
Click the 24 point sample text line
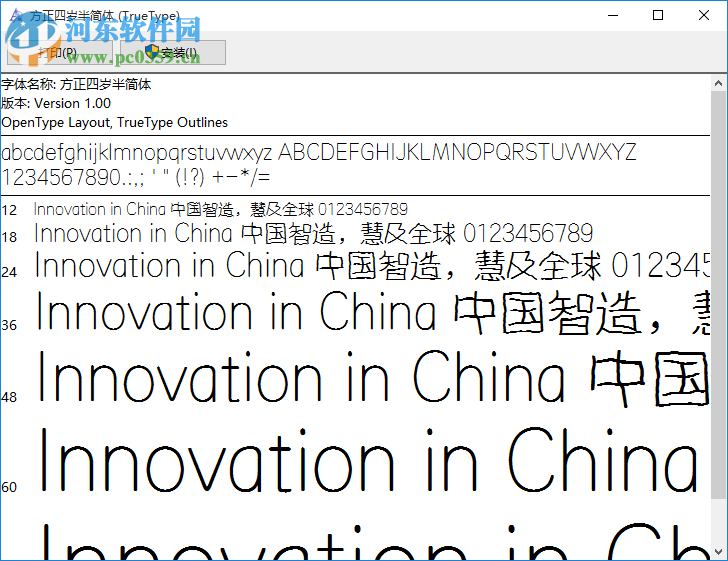[x=372, y=266]
